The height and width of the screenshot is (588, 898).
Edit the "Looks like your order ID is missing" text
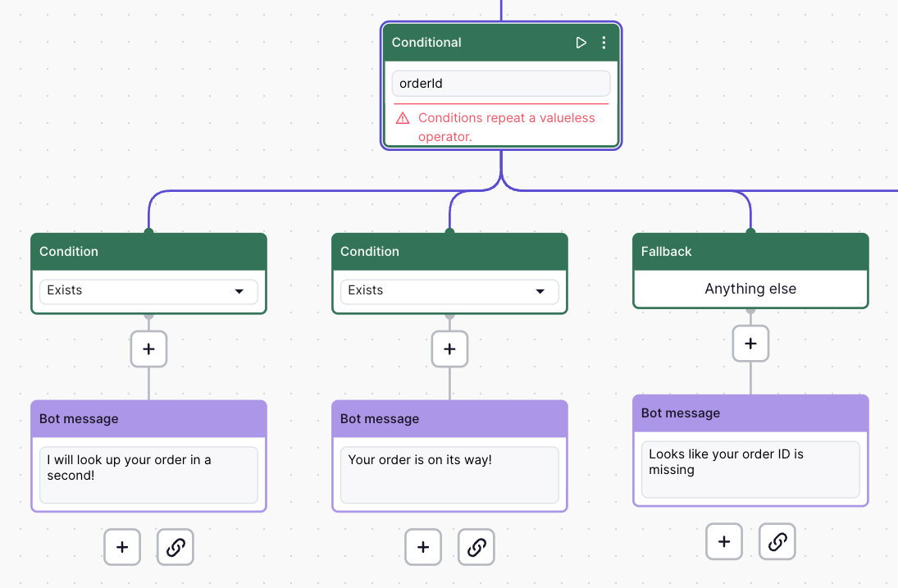[x=750, y=469]
